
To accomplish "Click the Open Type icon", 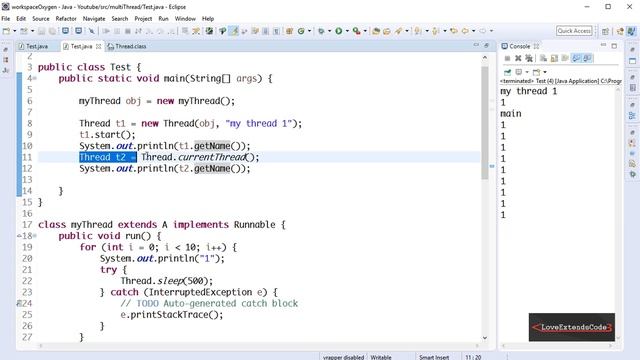I will 376,31.
